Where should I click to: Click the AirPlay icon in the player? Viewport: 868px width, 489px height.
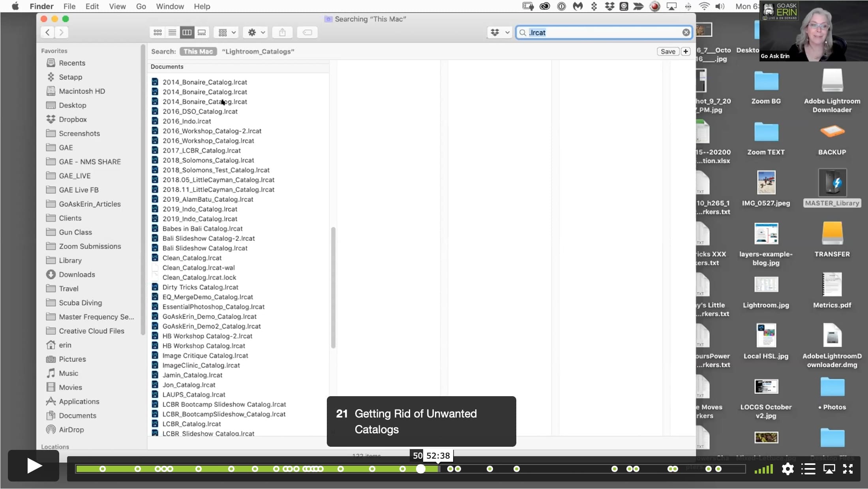(x=829, y=469)
